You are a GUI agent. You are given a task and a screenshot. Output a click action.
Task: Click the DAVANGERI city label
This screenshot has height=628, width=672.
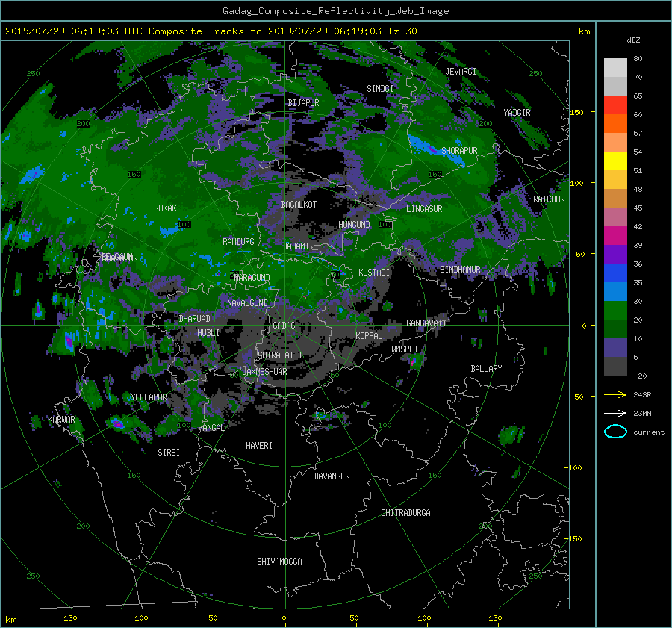point(334,476)
